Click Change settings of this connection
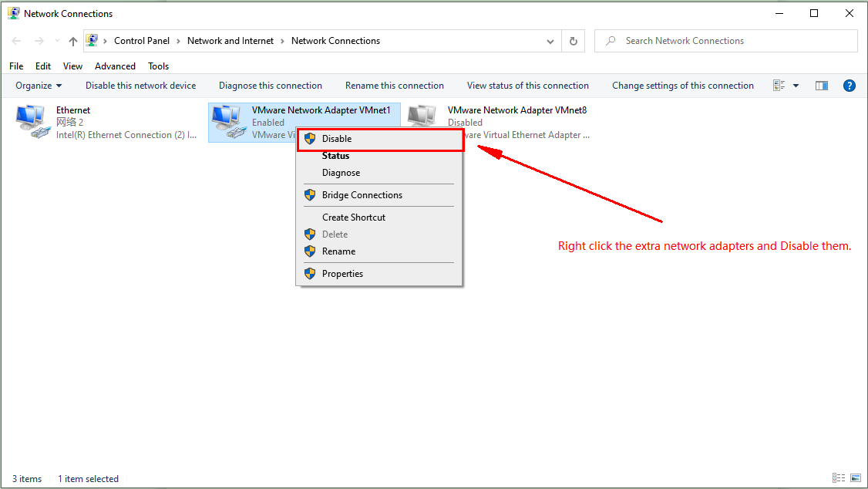This screenshot has width=868, height=489. pyautogui.click(x=682, y=86)
